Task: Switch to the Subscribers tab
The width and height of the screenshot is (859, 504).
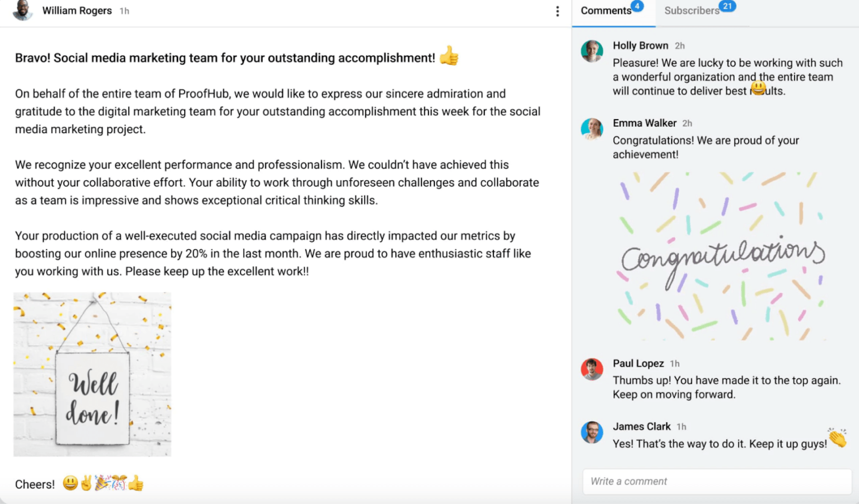Action: (x=691, y=11)
